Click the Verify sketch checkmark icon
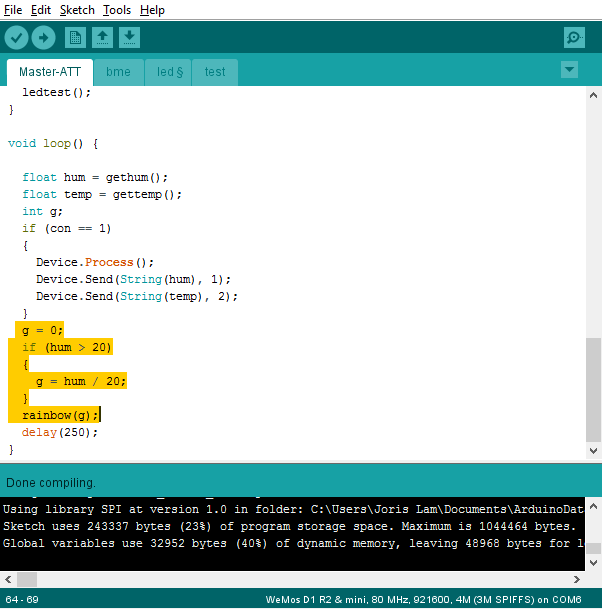Viewport: 602px width, 609px height. [16, 38]
